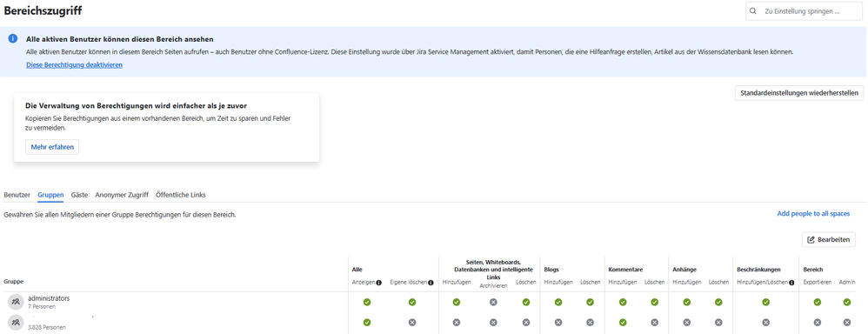The image size is (868, 334).
Task: Click the administrators group avatar icon
Action: (x=16, y=302)
